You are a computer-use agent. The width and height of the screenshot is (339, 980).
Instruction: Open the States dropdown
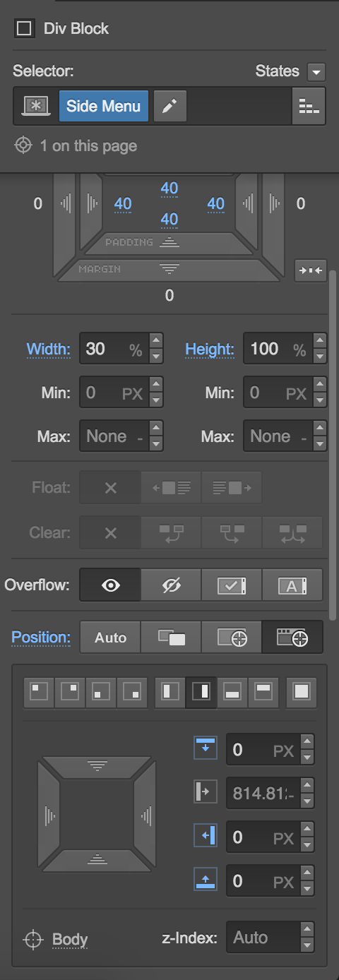[x=316, y=72]
